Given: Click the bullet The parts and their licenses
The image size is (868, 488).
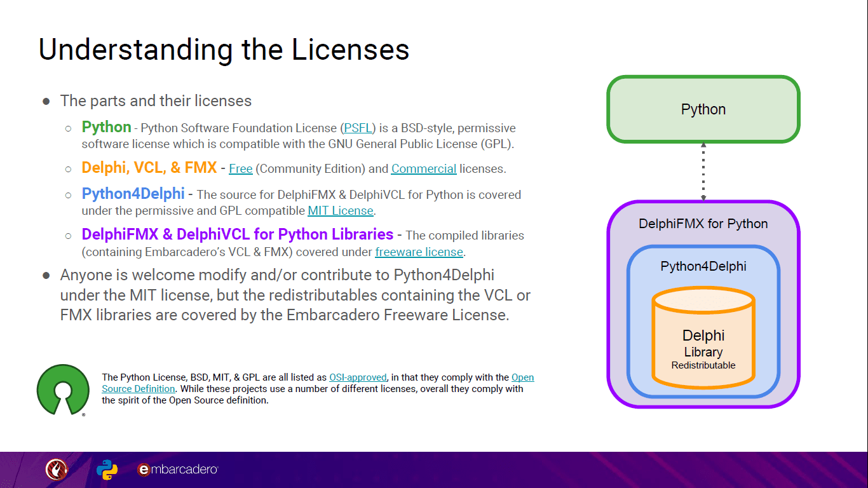Looking at the screenshot, I should click(156, 101).
